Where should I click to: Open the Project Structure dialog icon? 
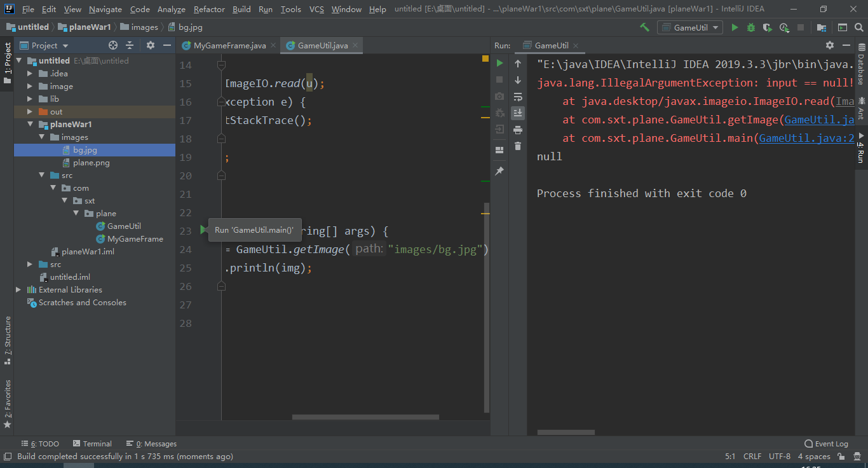(822, 27)
